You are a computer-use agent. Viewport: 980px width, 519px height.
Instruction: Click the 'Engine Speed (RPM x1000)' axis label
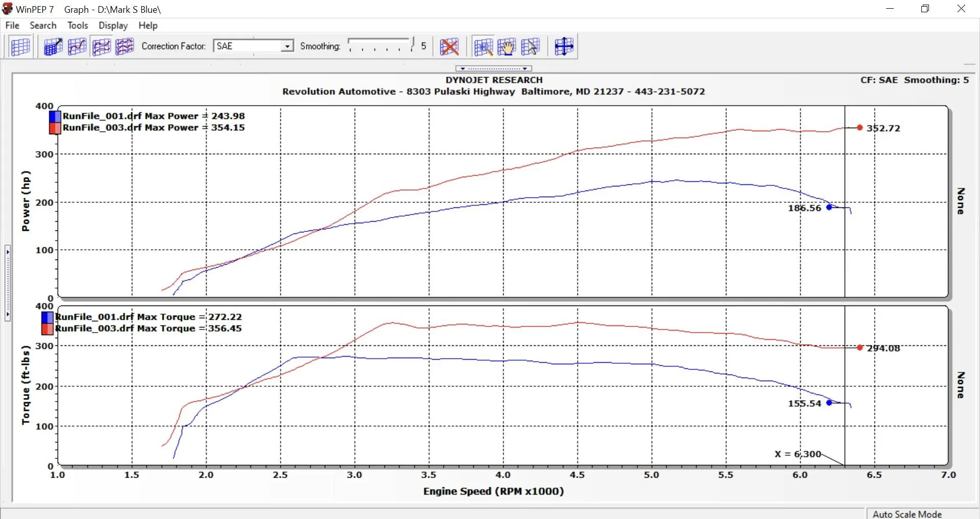coord(494,491)
